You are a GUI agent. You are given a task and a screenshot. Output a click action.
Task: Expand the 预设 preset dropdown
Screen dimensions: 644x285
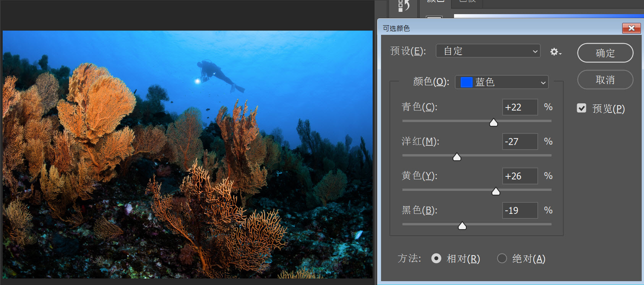tap(488, 51)
